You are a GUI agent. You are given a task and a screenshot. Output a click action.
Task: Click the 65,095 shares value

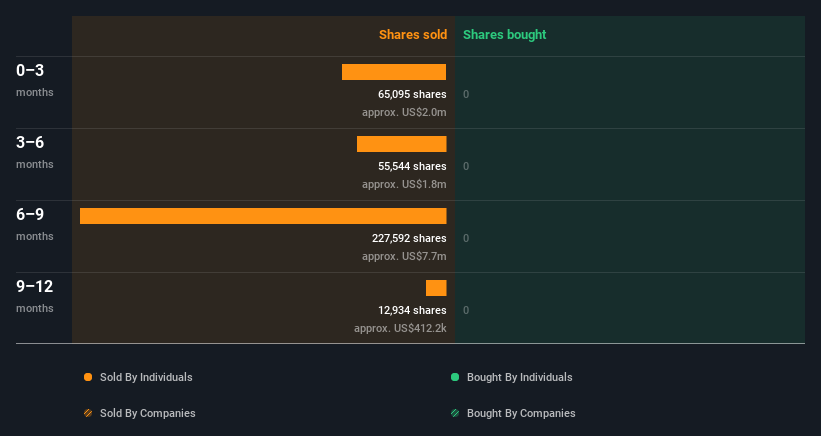point(412,94)
